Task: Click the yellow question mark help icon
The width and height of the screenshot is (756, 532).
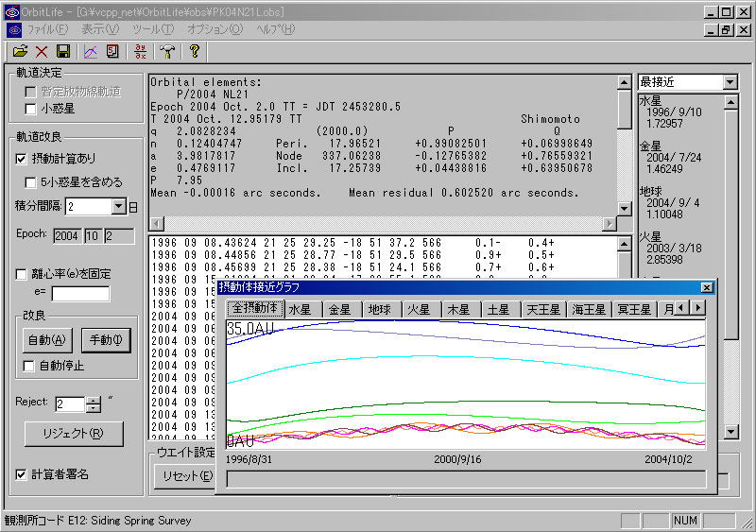Action: (195, 51)
